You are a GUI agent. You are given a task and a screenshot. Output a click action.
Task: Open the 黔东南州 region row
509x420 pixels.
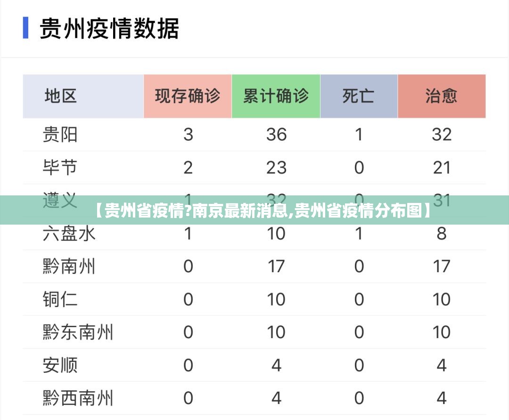coord(78,332)
